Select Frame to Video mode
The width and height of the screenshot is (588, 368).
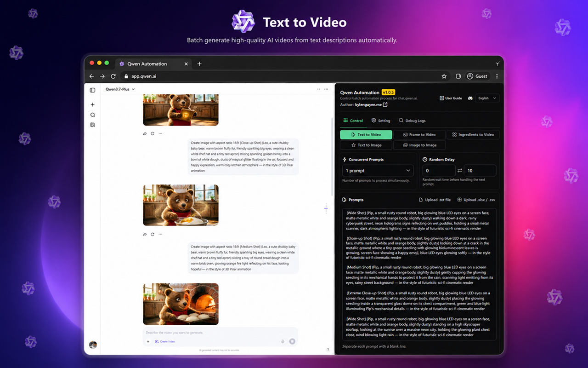click(419, 135)
